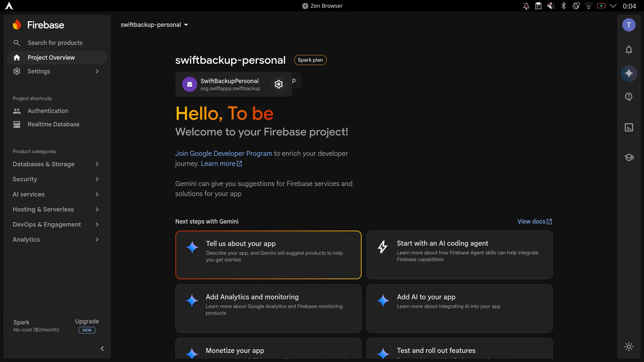644x362 pixels.
Task: Open Monetize your app card
Action: tap(268, 348)
